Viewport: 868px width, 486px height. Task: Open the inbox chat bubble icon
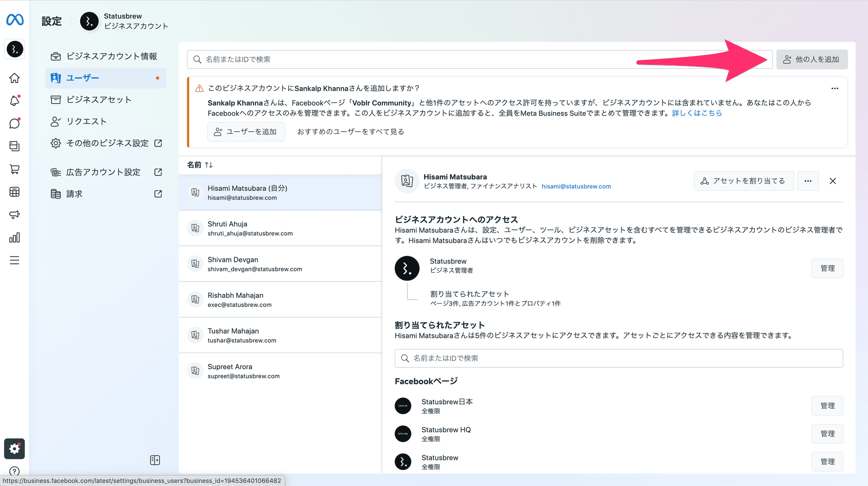click(14, 123)
